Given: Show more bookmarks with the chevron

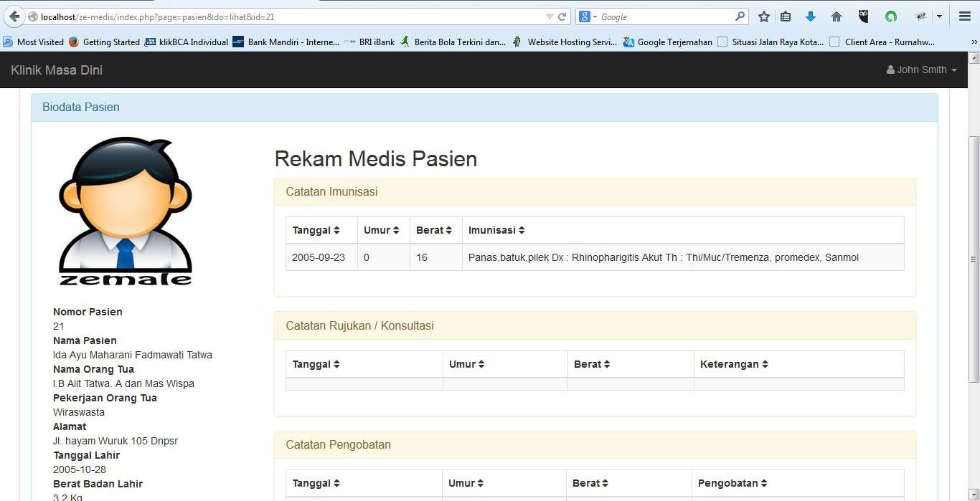Looking at the screenshot, I should coord(974,42).
